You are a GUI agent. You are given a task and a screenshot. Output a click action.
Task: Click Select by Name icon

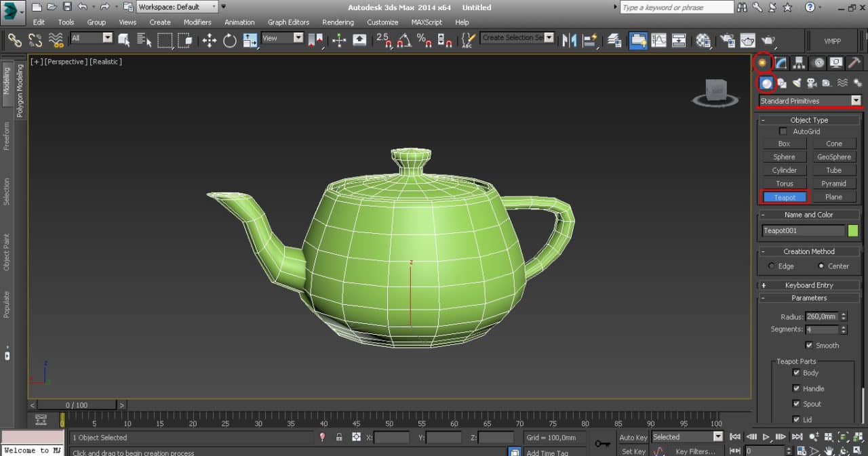(142, 41)
